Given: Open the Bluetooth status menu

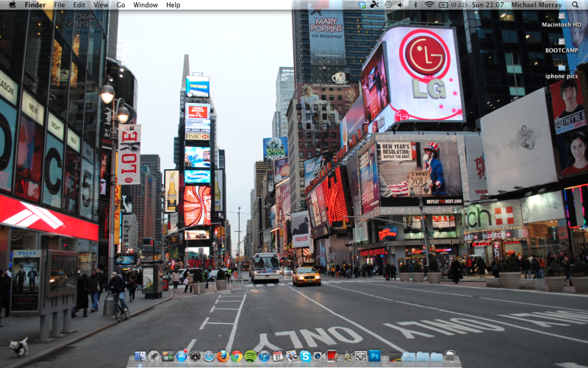Looking at the screenshot, I should click(x=415, y=5).
